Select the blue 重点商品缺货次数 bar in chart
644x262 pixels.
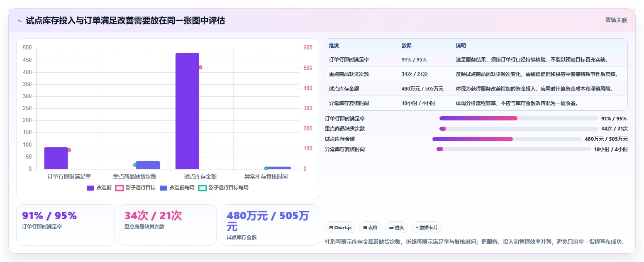(148, 165)
